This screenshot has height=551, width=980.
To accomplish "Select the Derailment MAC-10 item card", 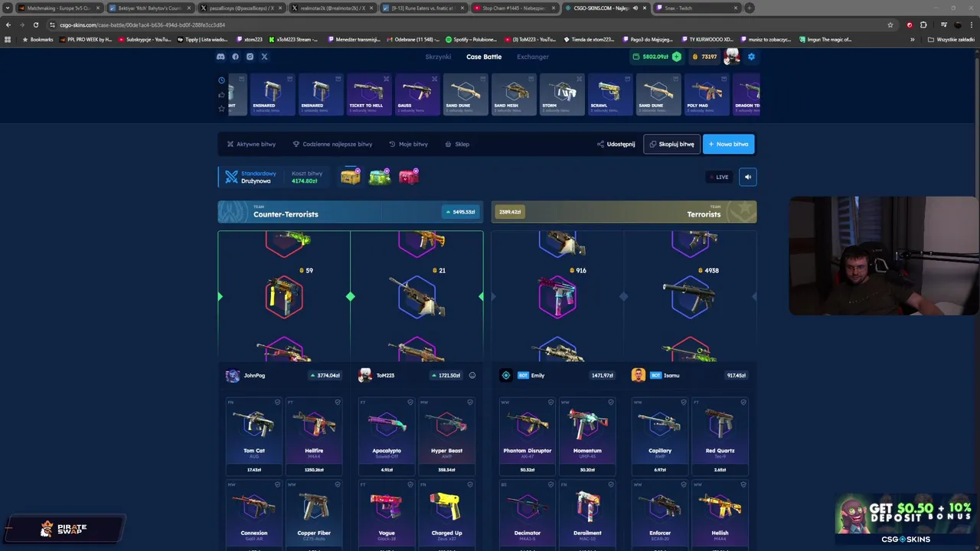I will (587, 514).
